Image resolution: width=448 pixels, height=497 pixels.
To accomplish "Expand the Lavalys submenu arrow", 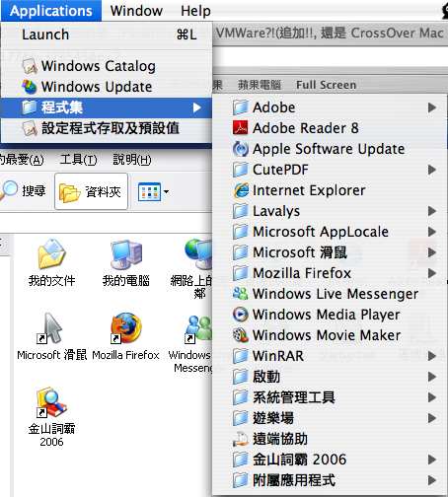I will coord(432,211).
